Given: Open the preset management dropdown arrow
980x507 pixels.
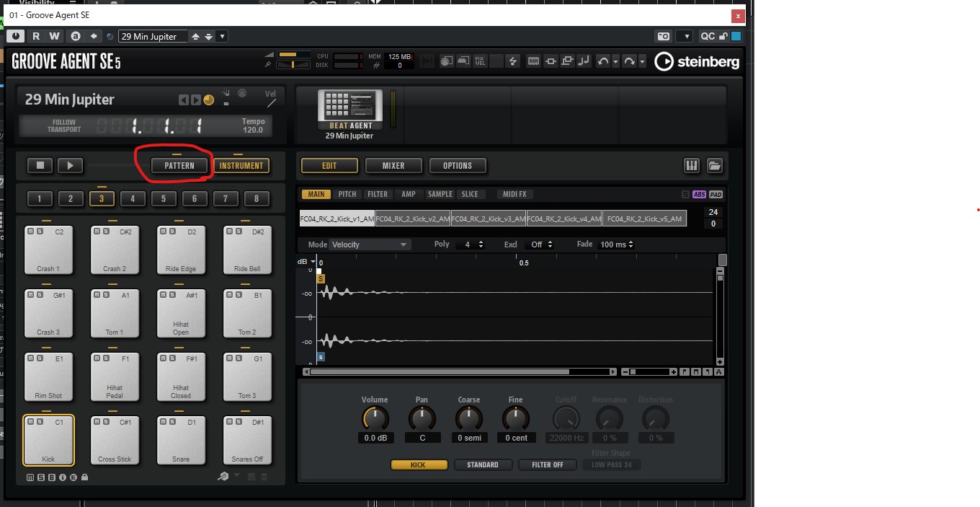Looking at the screenshot, I should coord(223,36).
